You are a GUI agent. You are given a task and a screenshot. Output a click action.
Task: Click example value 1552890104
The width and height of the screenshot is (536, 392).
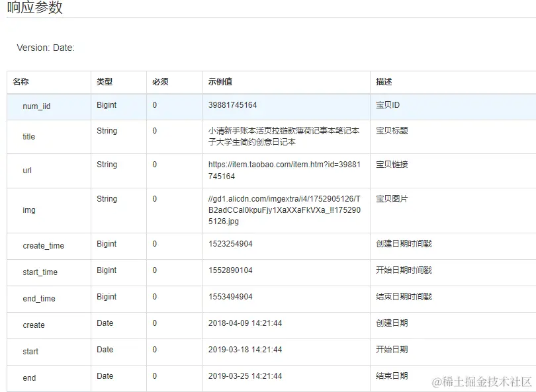230,270
